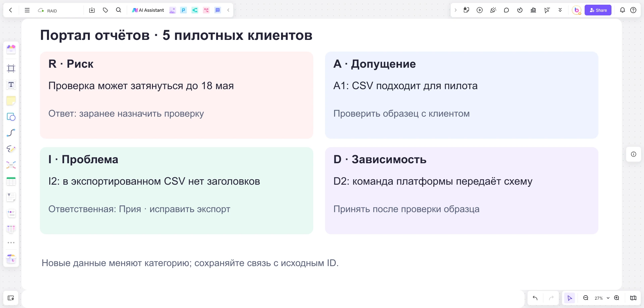Click the undo arrow

click(535, 298)
